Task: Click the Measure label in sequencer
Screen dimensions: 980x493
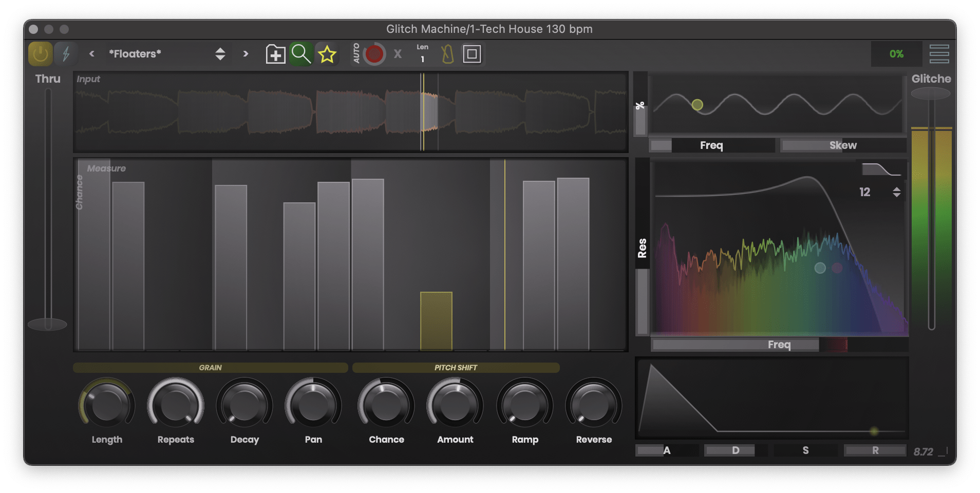Action: tap(106, 168)
